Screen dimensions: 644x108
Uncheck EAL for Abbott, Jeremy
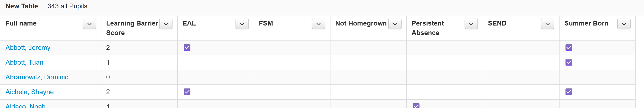[x=187, y=47]
